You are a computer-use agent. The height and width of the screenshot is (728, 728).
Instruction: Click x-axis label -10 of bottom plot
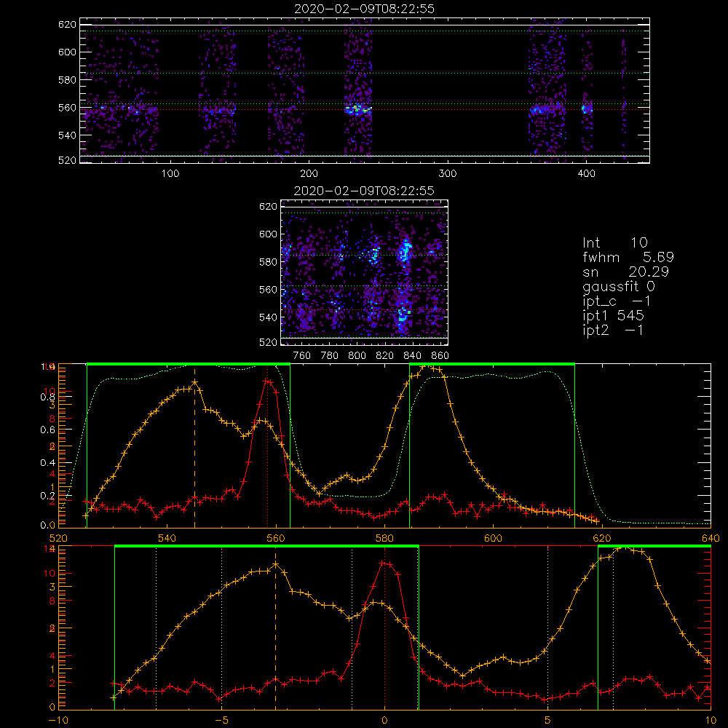[58, 720]
